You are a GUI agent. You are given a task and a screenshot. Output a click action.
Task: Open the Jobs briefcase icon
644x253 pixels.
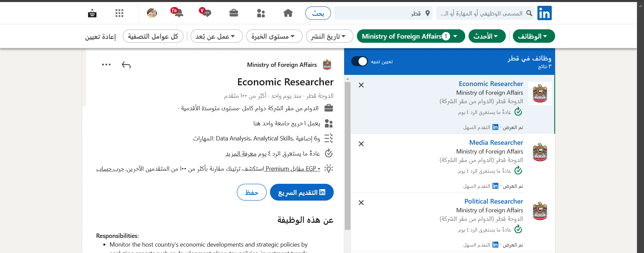coord(234,13)
